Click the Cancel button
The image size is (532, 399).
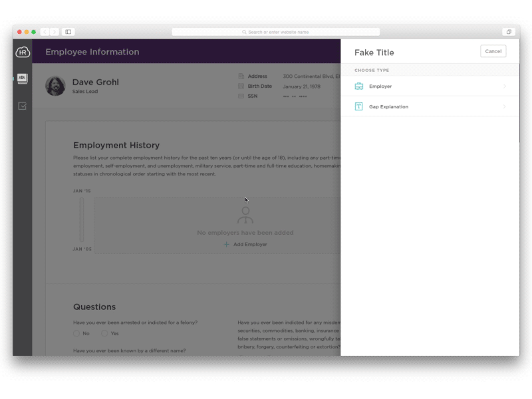pos(493,51)
